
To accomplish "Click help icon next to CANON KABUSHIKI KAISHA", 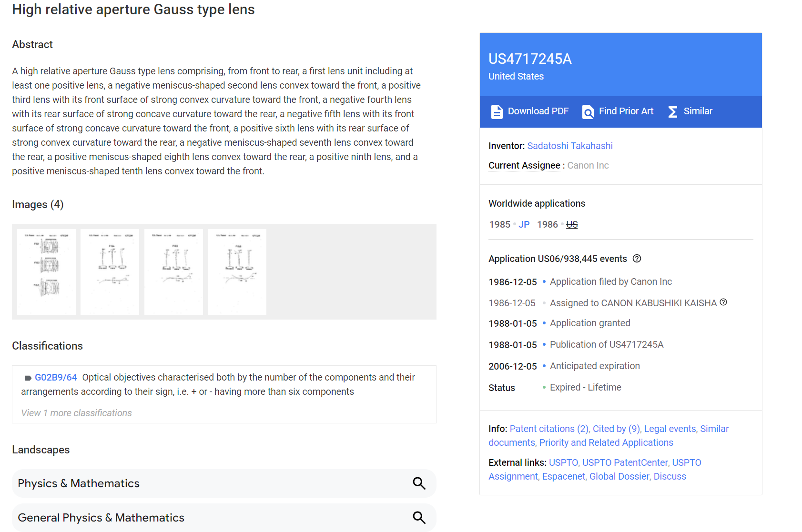I will tap(723, 302).
